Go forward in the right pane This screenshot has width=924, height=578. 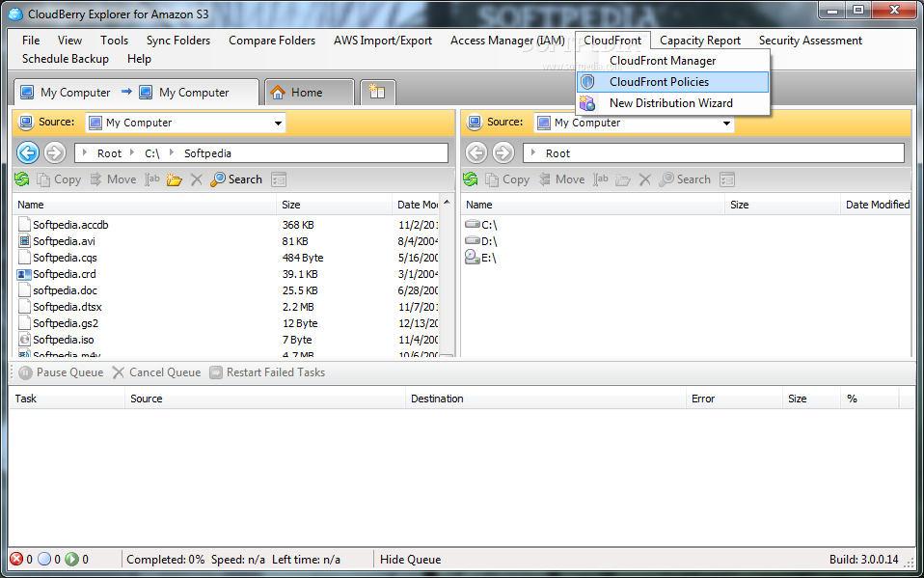503,153
